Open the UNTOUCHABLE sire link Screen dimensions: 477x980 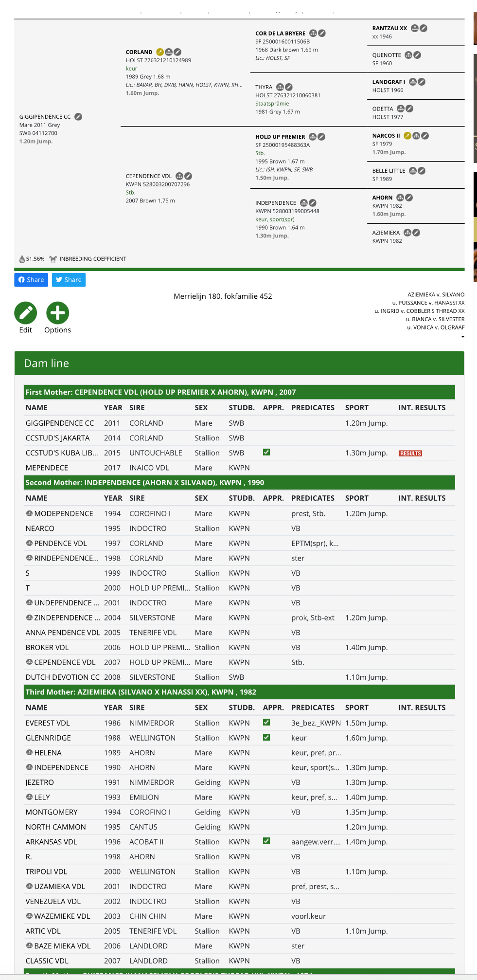click(156, 453)
